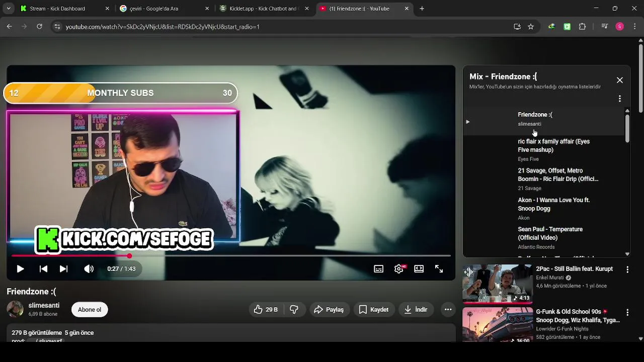
Task: Open slimesanti channel avatar
Action: 15,309
